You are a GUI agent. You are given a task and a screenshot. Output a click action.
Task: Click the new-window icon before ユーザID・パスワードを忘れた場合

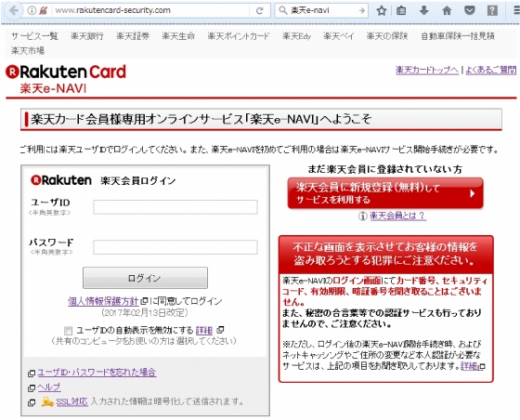click(x=32, y=373)
